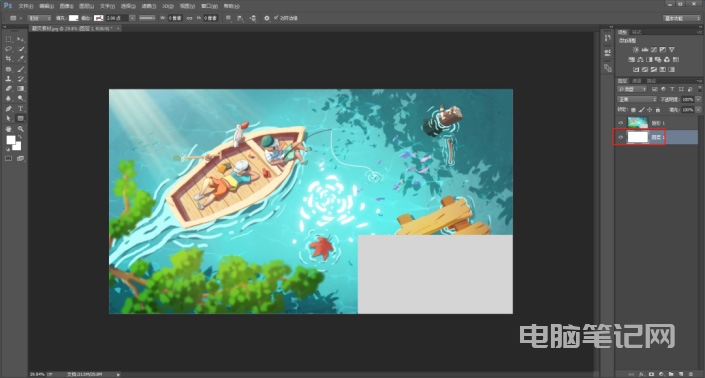Image resolution: width=705 pixels, height=378 pixels.
Task: Select the Crop tool
Action: (x=9, y=59)
